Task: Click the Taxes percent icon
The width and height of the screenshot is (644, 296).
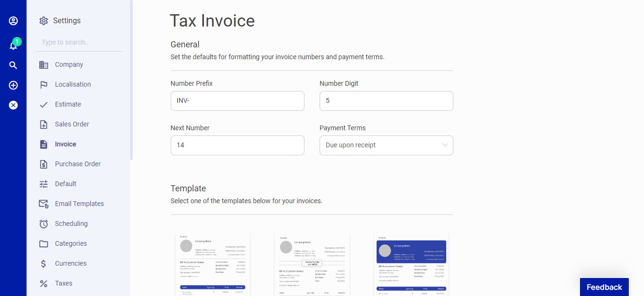Action: click(x=44, y=284)
